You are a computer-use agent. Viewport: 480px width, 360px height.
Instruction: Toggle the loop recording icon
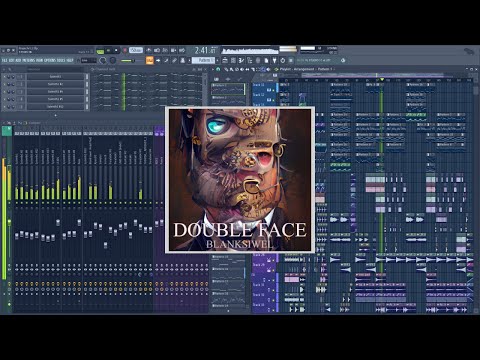[x=182, y=51]
